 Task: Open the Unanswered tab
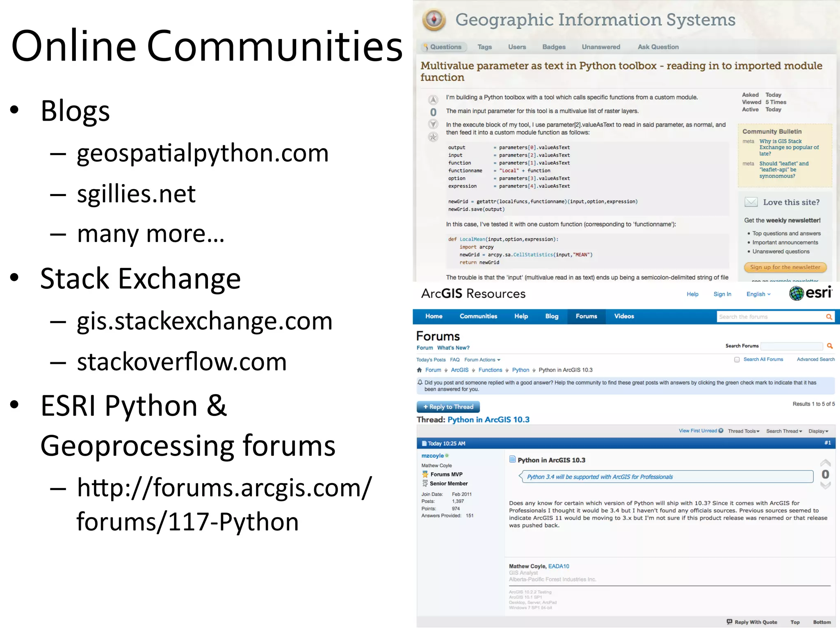click(601, 47)
